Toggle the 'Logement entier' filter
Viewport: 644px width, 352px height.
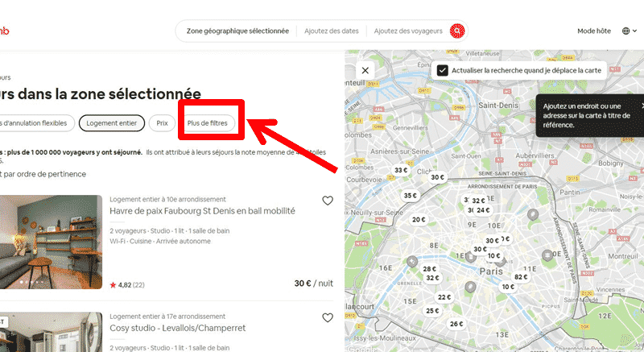click(x=112, y=122)
